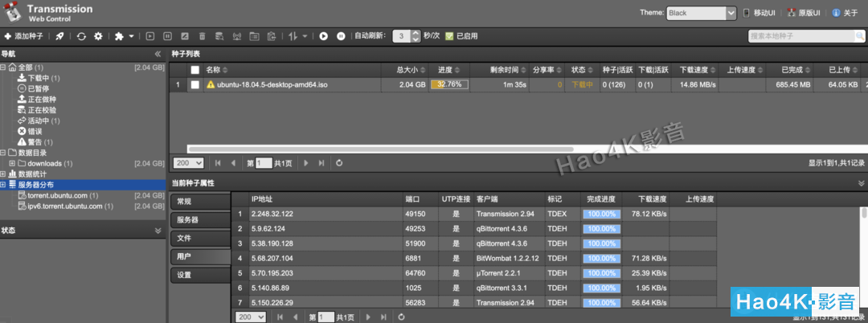
Task: Click the 添加种子 add torrent button
Action: (x=24, y=36)
